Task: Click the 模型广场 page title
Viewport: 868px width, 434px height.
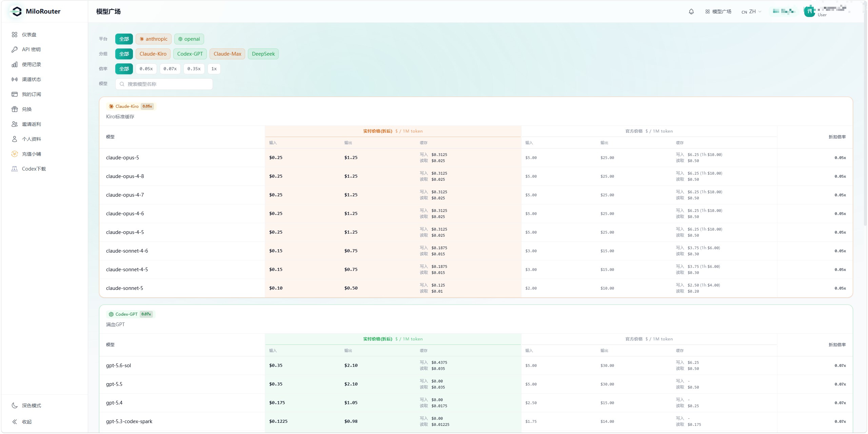Action: pos(108,12)
